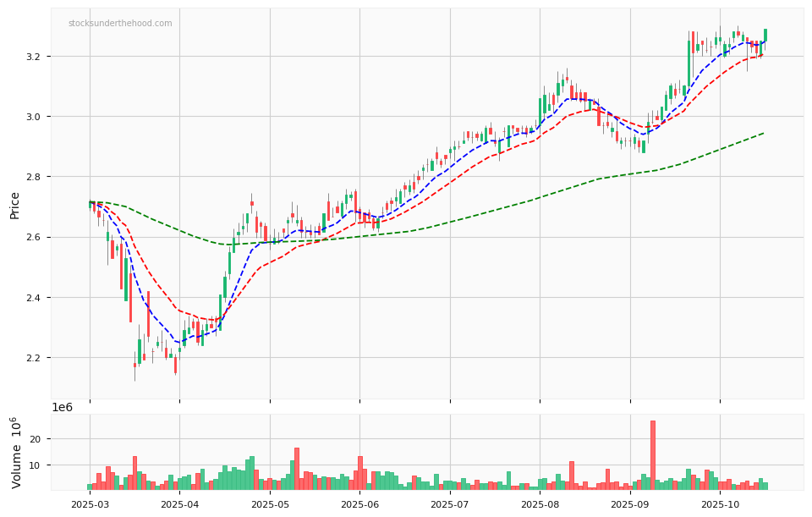Viewport: 812px width, 517px height.
Task: Click the 2025-05 x-axis label
Action: pos(270,504)
